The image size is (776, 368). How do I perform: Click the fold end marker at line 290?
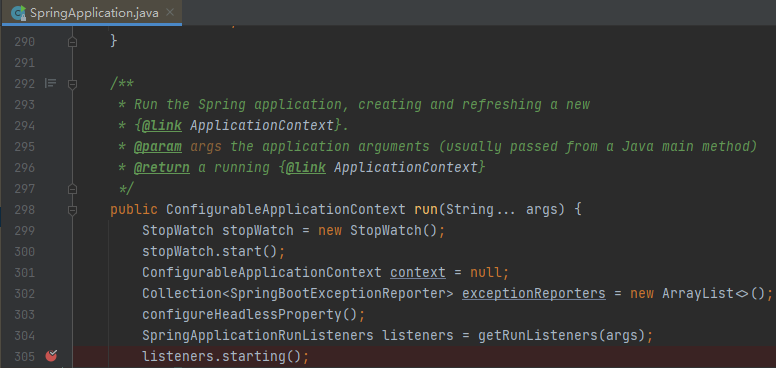click(72, 42)
